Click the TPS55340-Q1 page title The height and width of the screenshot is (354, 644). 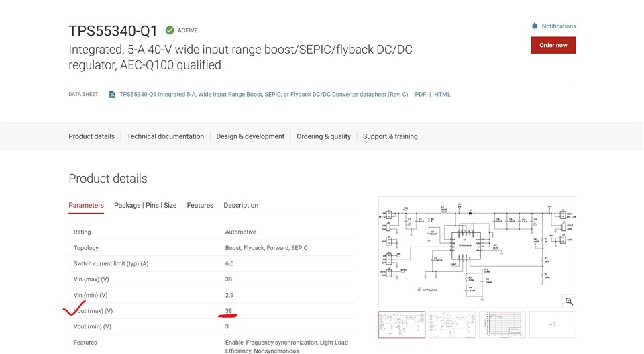[113, 31]
